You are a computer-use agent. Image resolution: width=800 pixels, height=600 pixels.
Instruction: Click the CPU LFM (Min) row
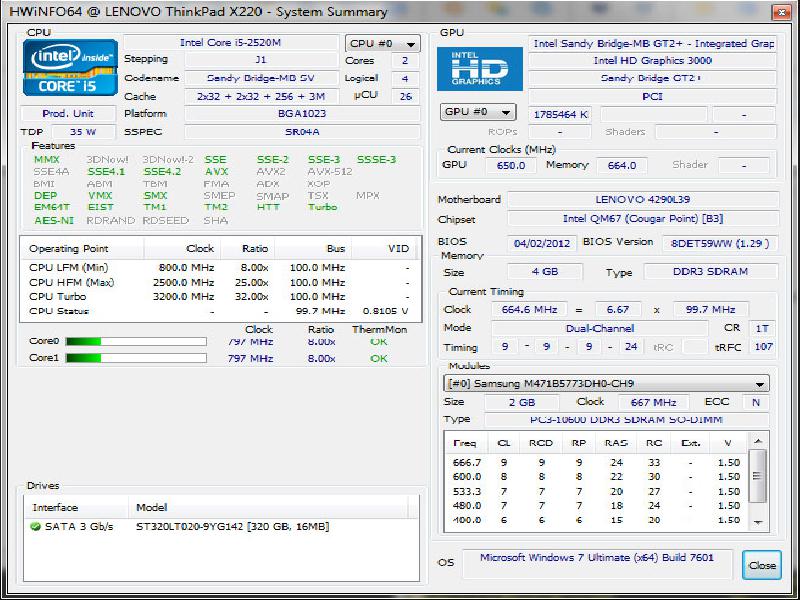coord(220,267)
